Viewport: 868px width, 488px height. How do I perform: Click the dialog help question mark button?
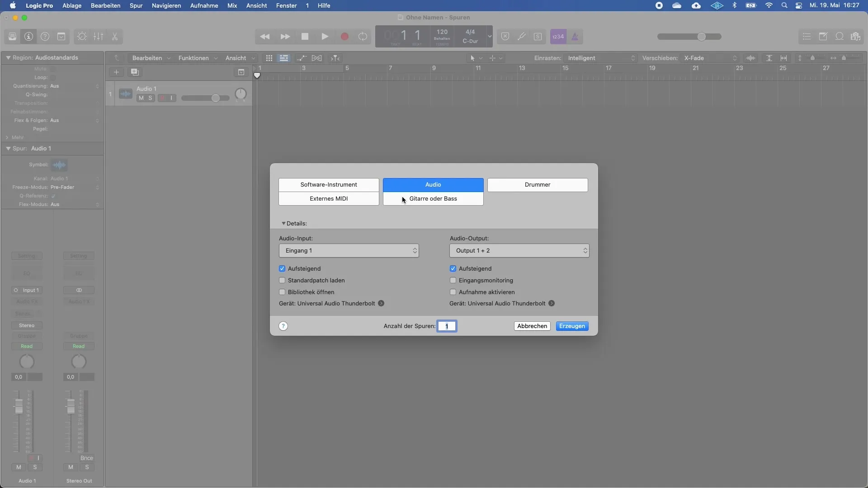click(283, 326)
